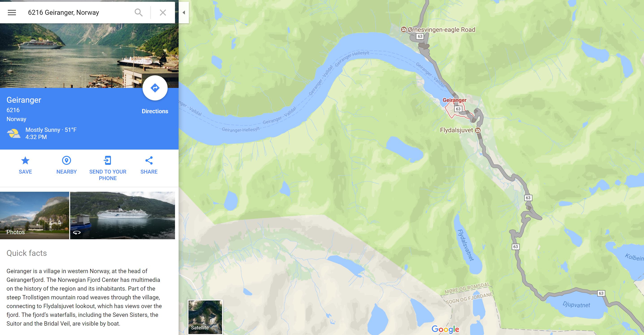Switch to Satellite view thumbnail
This screenshot has width=644, height=335.
205,317
